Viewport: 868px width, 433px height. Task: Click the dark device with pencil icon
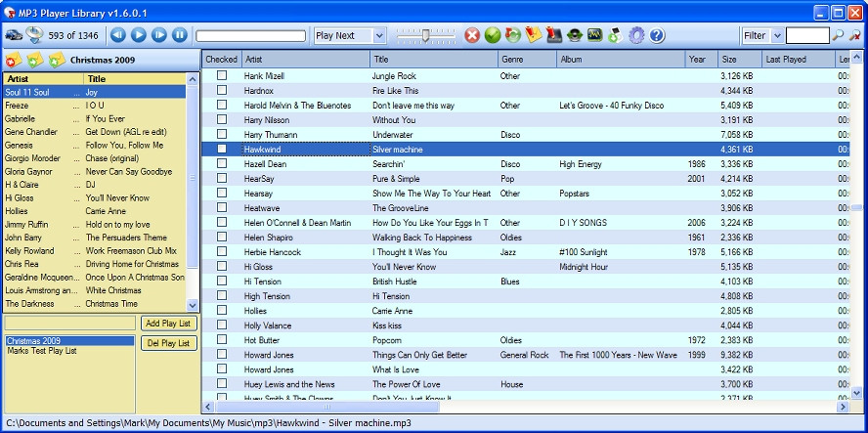[553, 35]
